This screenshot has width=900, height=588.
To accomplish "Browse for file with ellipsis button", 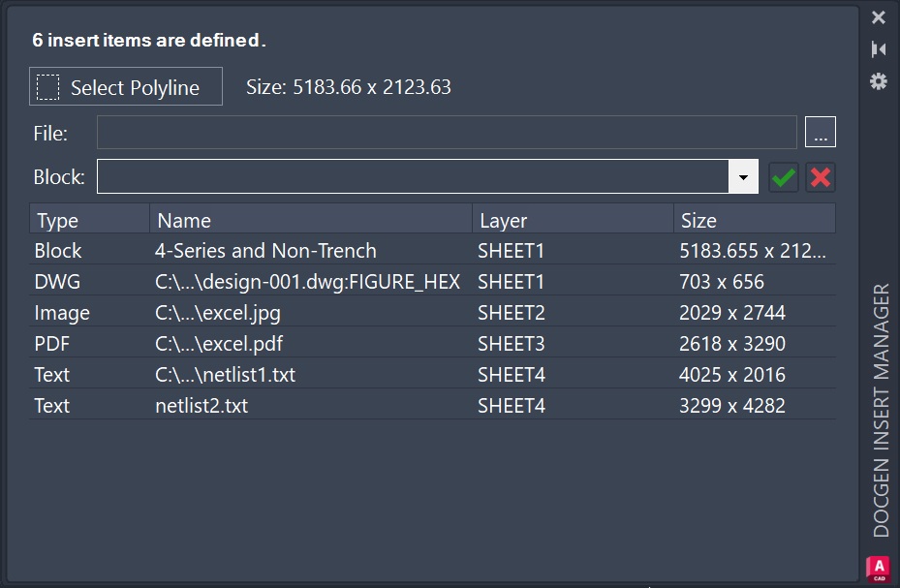I will [821, 132].
